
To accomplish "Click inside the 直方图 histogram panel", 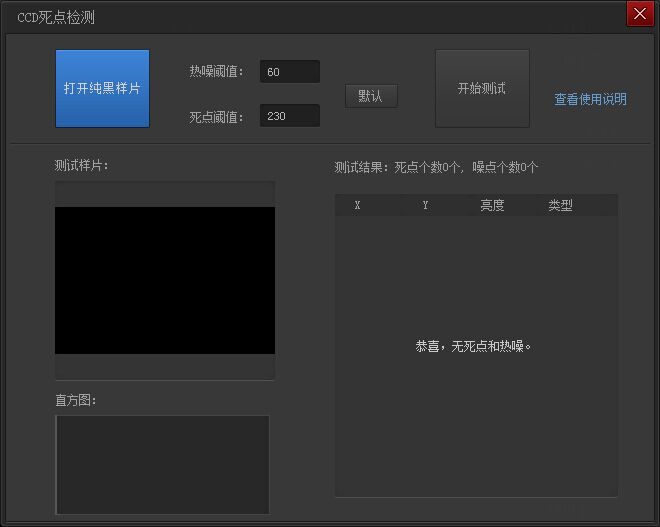I will (x=162, y=465).
